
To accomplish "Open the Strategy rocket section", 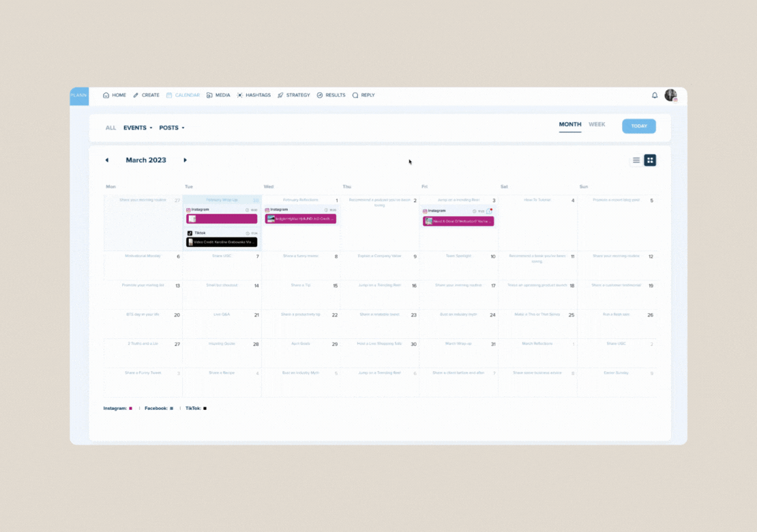I will click(293, 95).
